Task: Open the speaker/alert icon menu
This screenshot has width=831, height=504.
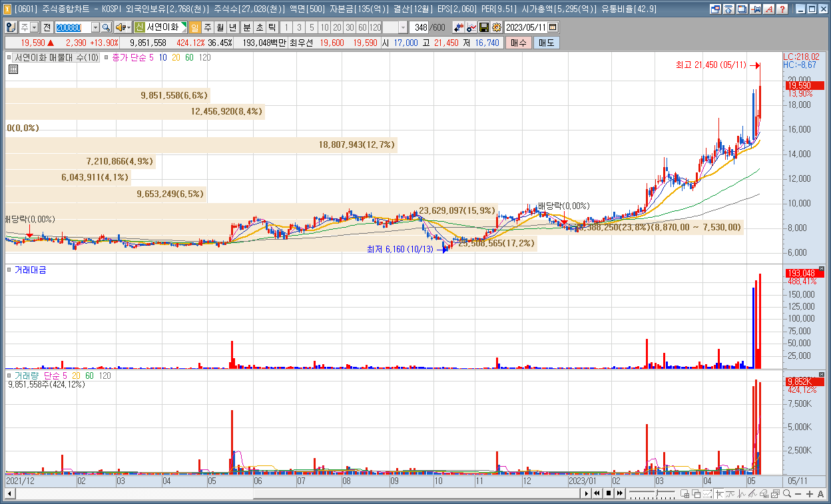Action: [x=123, y=27]
